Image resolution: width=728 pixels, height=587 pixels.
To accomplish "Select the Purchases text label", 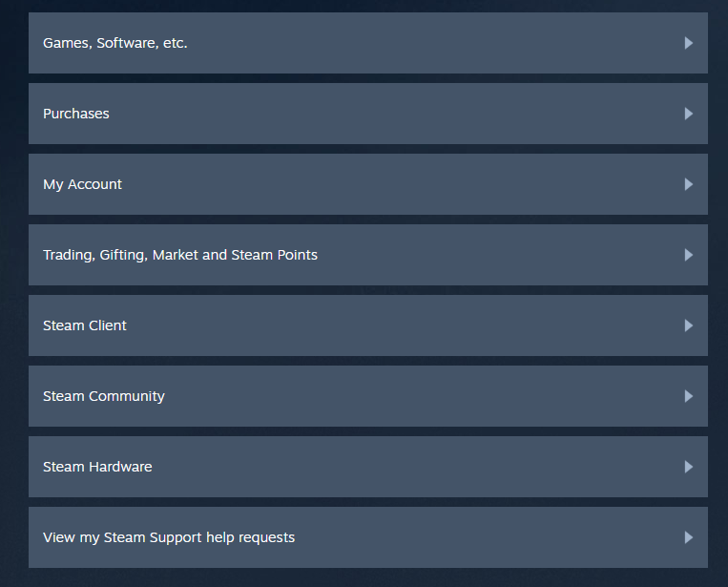I will point(76,114).
